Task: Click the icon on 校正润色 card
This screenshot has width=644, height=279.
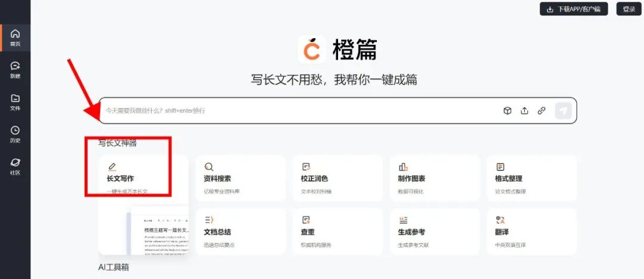Action: pyautogui.click(x=306, y=167)
